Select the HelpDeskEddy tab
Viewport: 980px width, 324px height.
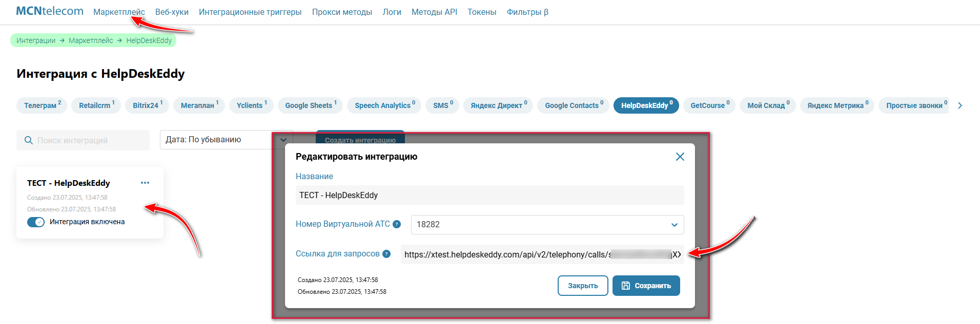point(646,105)
